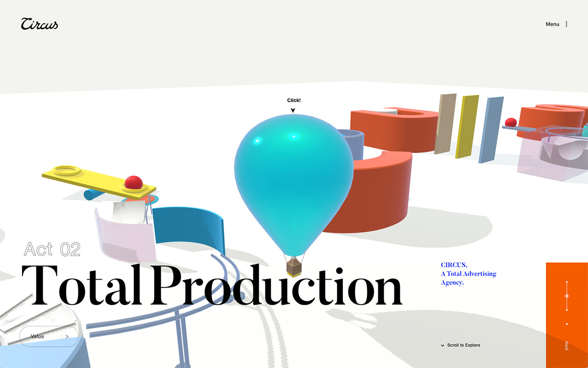Viewport: 588px width, 368px height.
Task: Click the 'Act 02' outlined text
Action: pyautogui.click(x=52, y=249)
